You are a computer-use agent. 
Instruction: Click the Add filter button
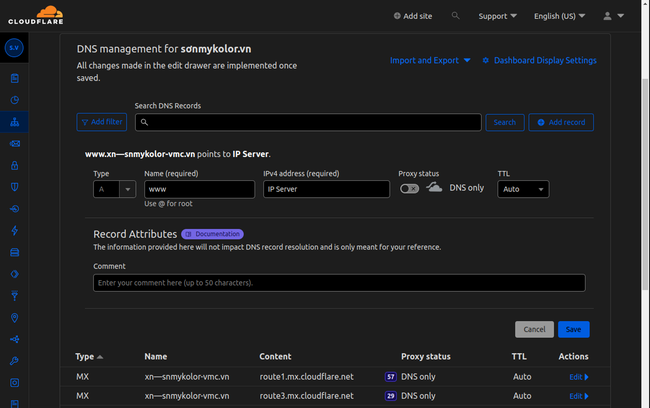click(102, 122)
